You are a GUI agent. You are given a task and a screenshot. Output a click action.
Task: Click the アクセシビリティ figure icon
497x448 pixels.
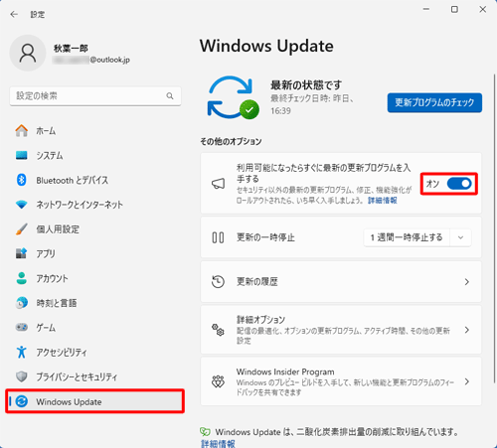tap(22, 352)
